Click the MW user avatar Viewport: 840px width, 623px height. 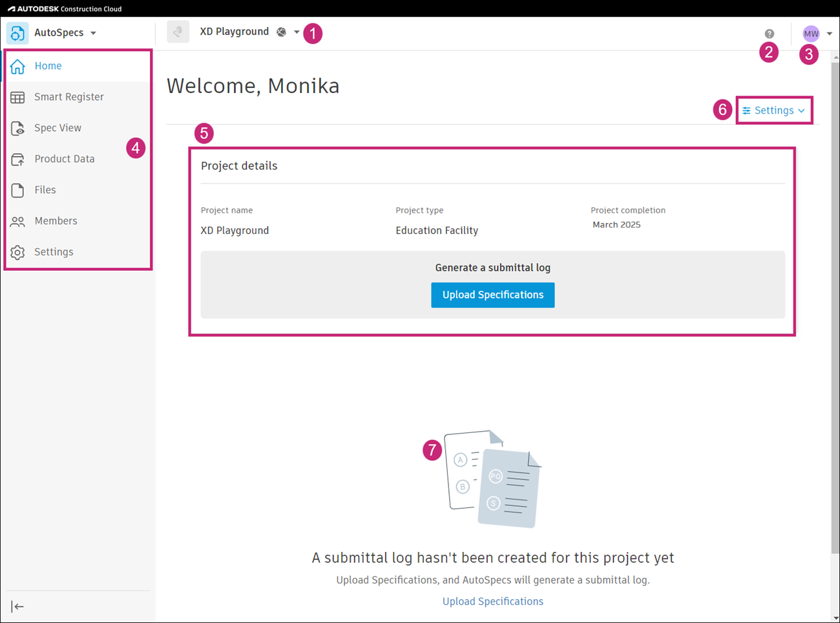[x=811, y=34]
